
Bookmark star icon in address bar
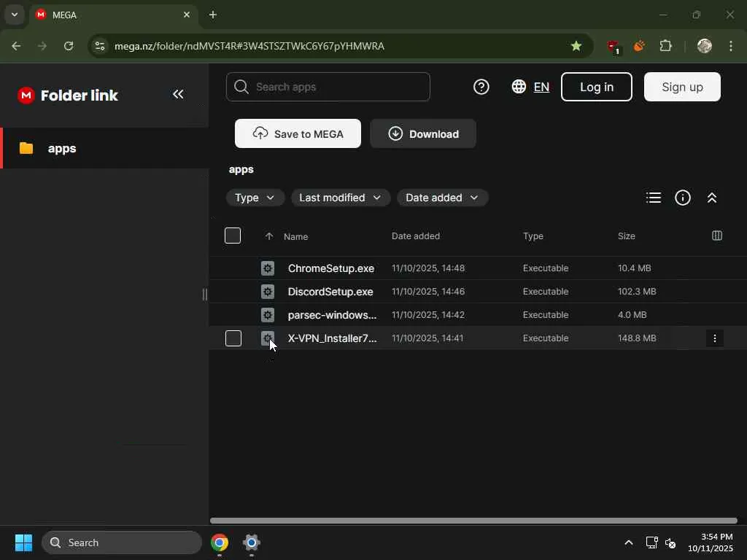(x=576, y=46)
